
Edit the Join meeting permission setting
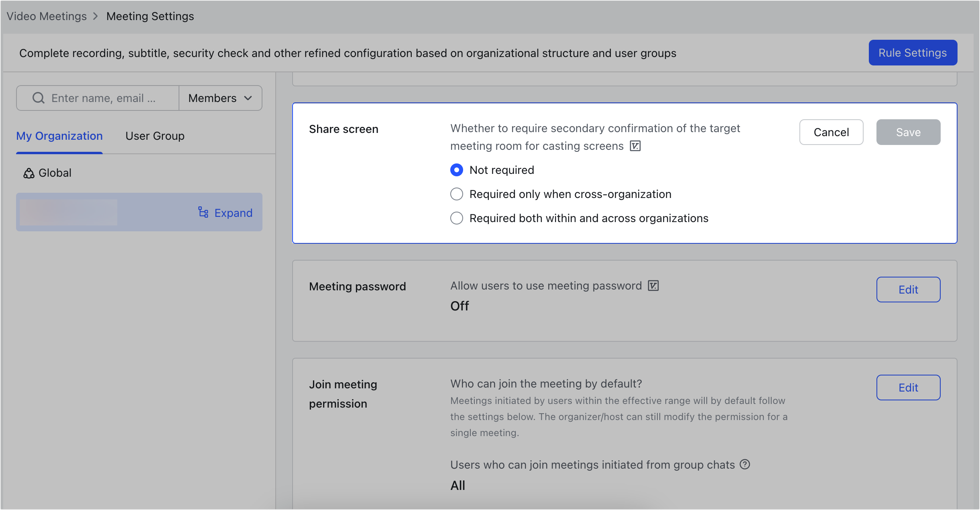(909, 388)
